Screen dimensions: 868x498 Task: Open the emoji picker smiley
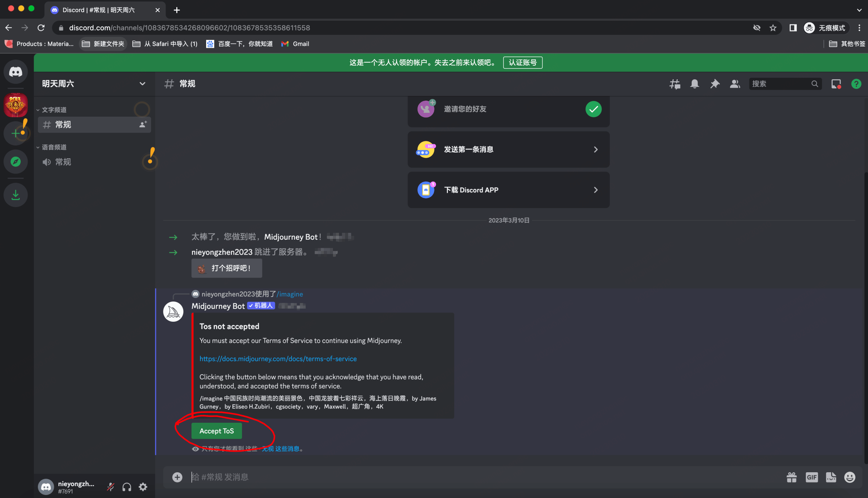(x=850, y=477)
